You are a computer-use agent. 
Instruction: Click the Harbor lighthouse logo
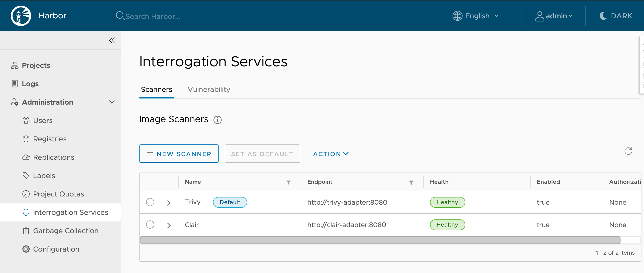(x=21, y=16)
